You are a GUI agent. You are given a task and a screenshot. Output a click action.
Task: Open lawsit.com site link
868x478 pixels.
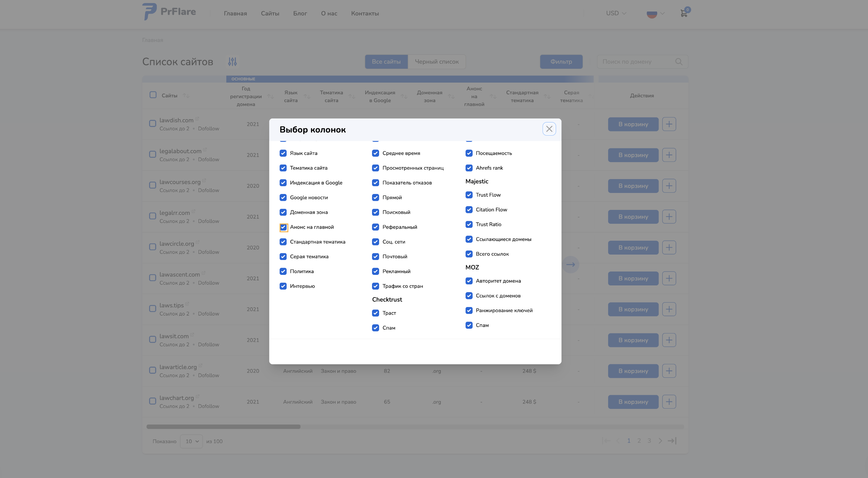[174, 336]
